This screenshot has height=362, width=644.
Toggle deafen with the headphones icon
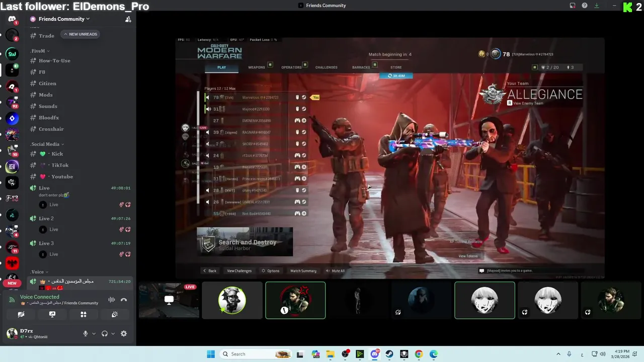[105, 333]
